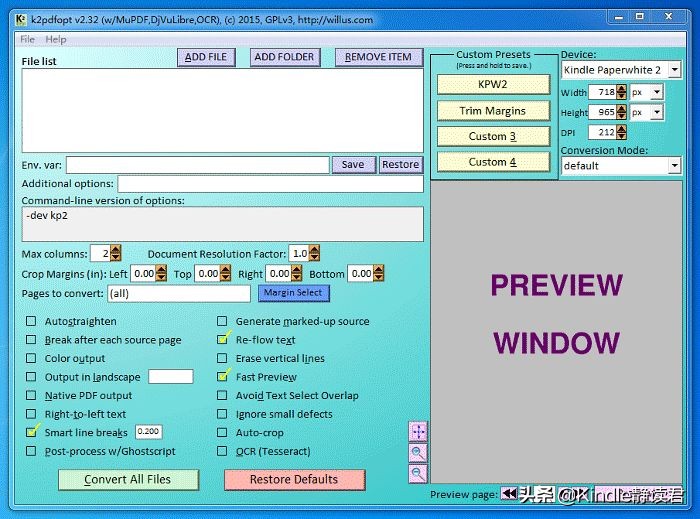
Task: Open the Width units dropdown
Action: (656, 92)
